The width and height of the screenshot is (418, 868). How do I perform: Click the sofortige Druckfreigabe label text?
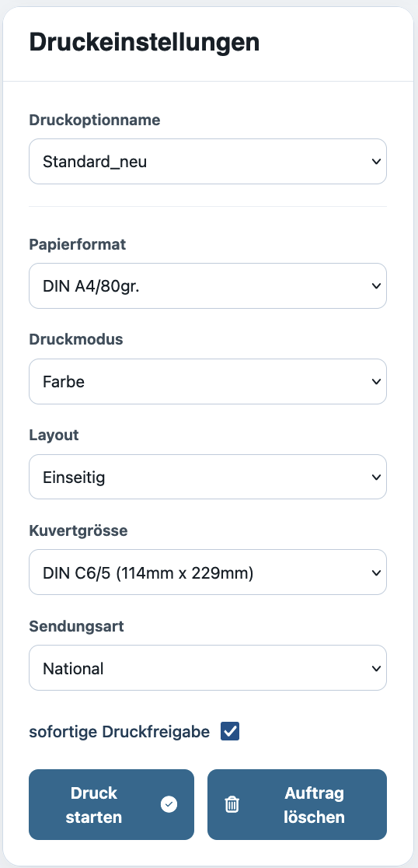[x=120, y=732]
